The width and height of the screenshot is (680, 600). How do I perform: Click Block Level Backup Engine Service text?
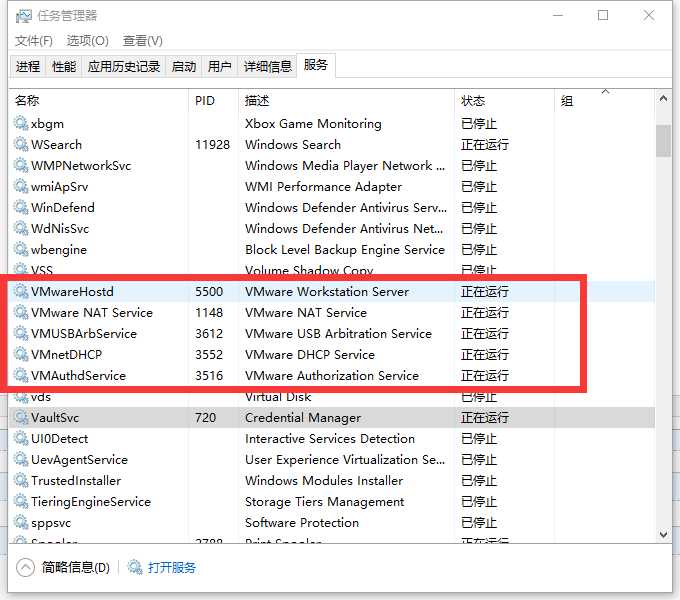coord(345,249)
